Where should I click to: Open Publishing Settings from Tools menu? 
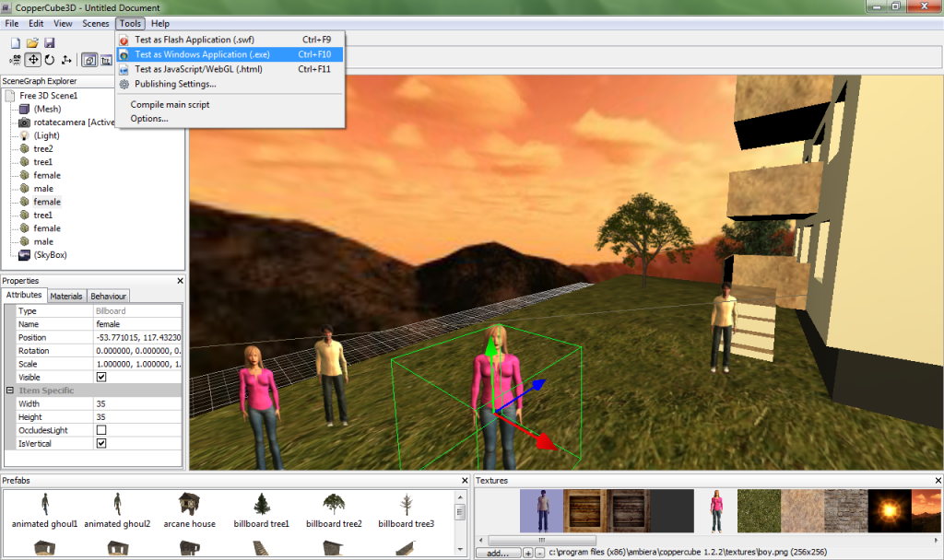tap(230, 84)
